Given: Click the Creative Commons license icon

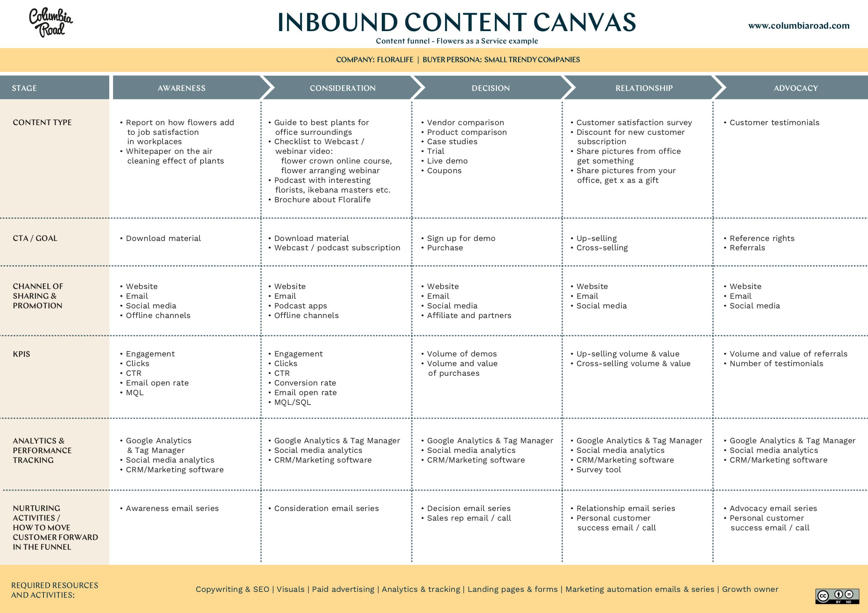Looking at the screenshot, I should [838, 594].
